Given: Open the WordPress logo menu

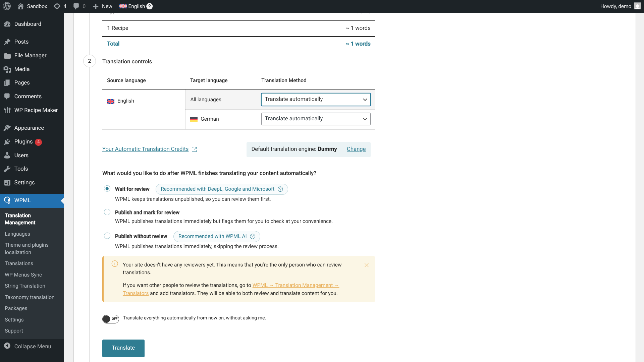Looking at the screenshot, I should [x=7, y=6].
